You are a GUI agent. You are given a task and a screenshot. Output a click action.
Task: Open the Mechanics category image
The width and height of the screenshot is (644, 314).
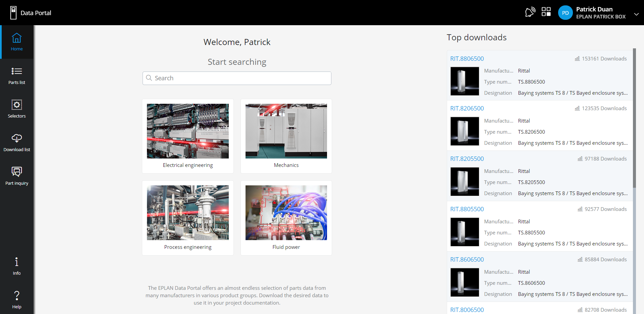(286, 131)
